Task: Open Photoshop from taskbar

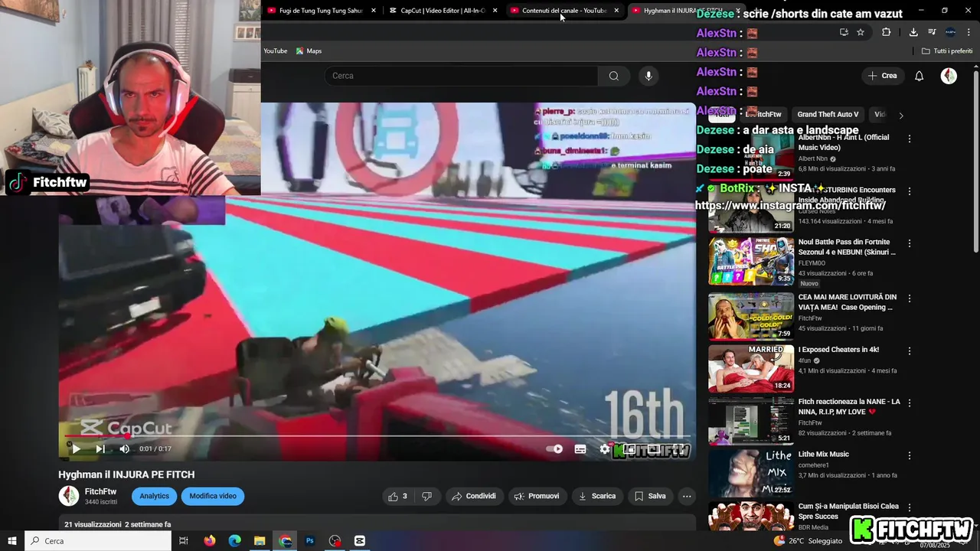Action: coord(310,541)
